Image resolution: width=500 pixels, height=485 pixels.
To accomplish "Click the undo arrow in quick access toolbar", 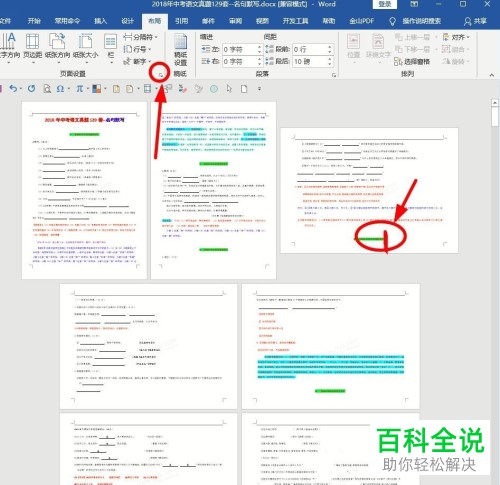I will point(13,89).
